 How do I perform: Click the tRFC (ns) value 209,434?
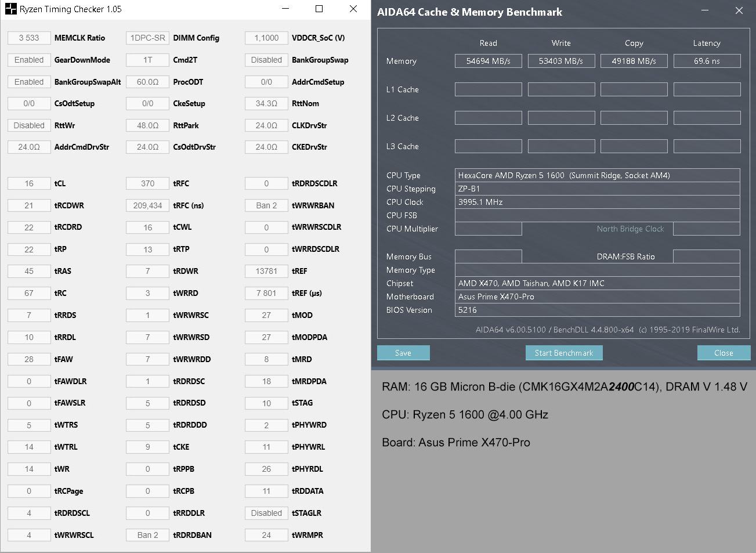pyautogui.click(x=147, y=205)
